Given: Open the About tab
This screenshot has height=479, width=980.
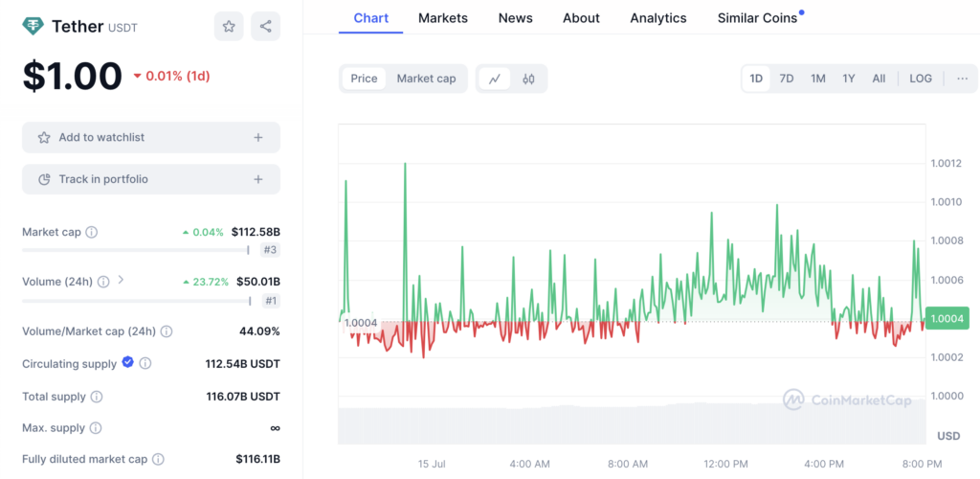Looking at the screenshot, I should (x=581, y=18).
